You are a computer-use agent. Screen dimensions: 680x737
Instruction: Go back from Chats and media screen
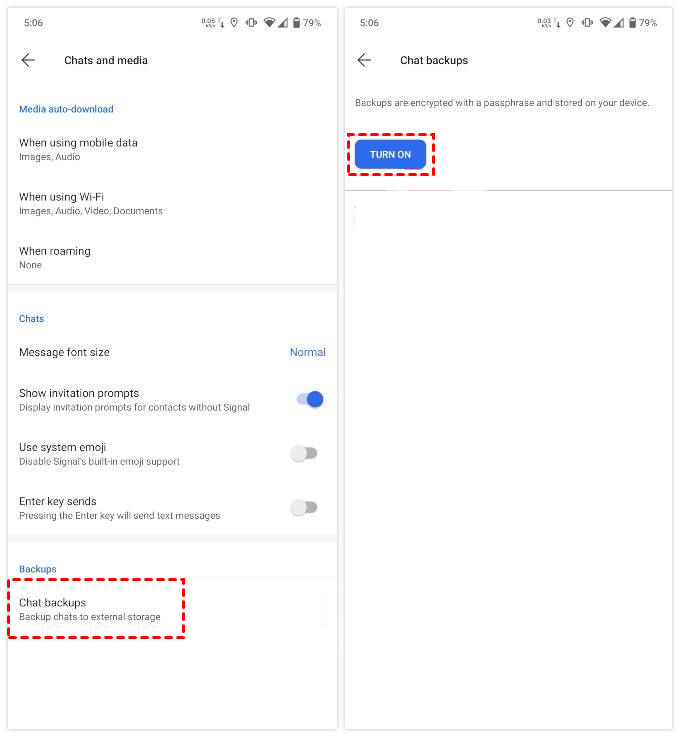(x=28, y=60)
